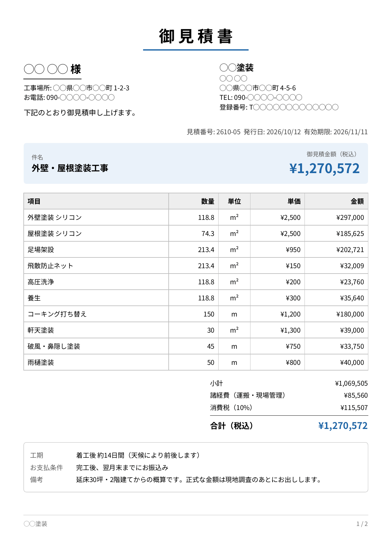Click the amount ¥32,009
The width and height of the screenshot is (392, 537).
click(x=352, y=266)
